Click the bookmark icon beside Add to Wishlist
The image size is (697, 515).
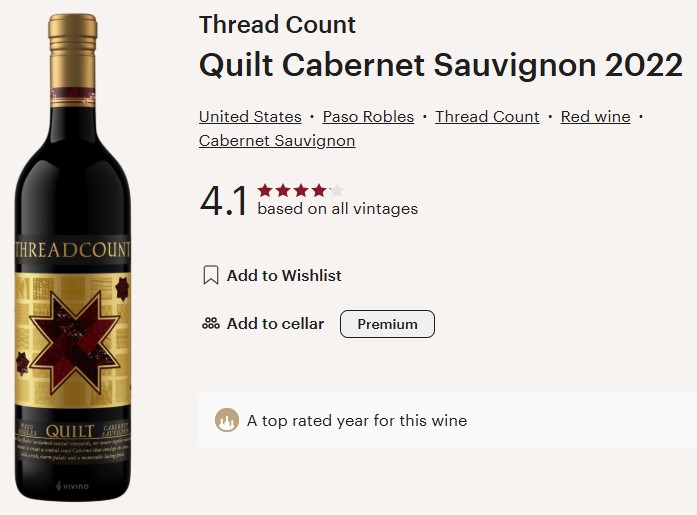pyautogui.click(x=210, y=275)
